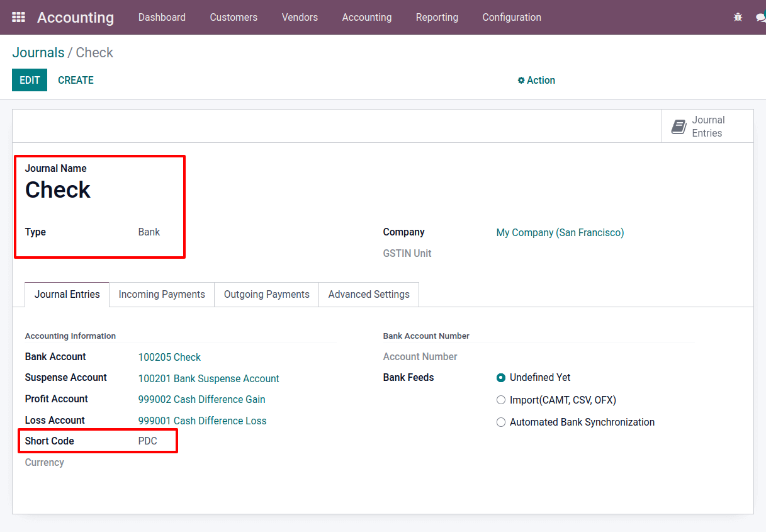Open the 100205 Check account link
Image resolution: width=766 pixels, height=532 pixels.
click(x=169, y=358)
